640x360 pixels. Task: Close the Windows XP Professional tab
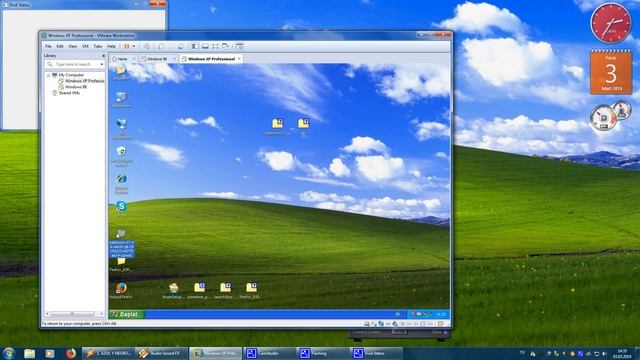pyautogui.click(x=240, y=59)
